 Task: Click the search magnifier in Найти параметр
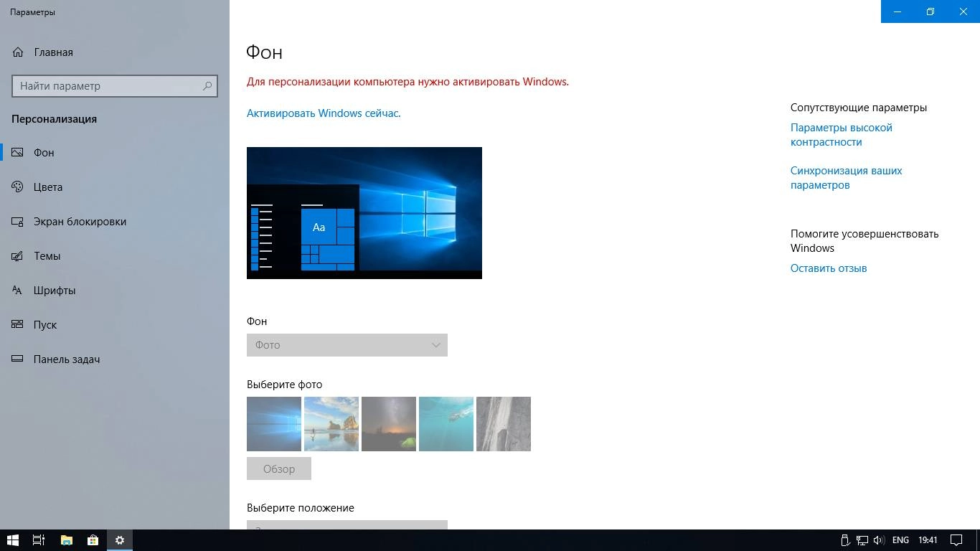coord(207,86)
